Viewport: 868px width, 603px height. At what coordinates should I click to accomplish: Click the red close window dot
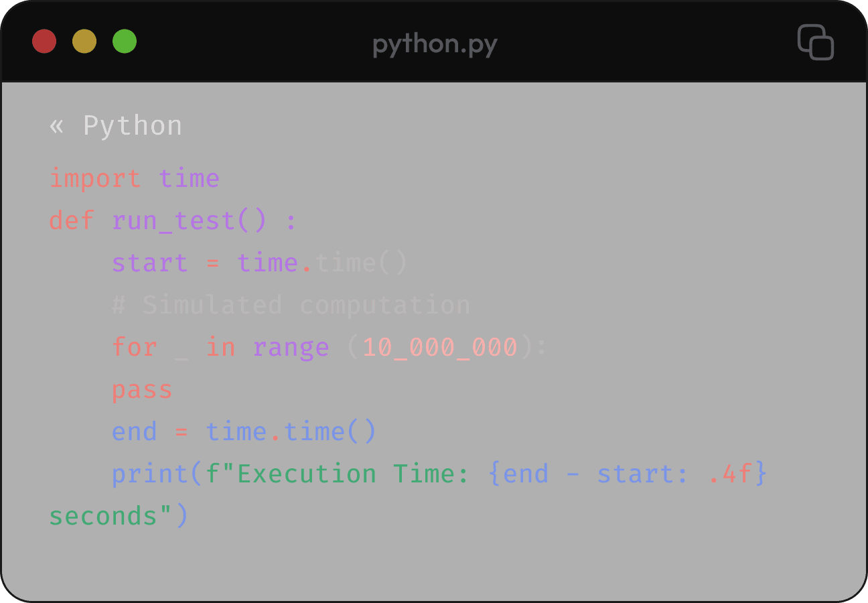tap(44, 42)
